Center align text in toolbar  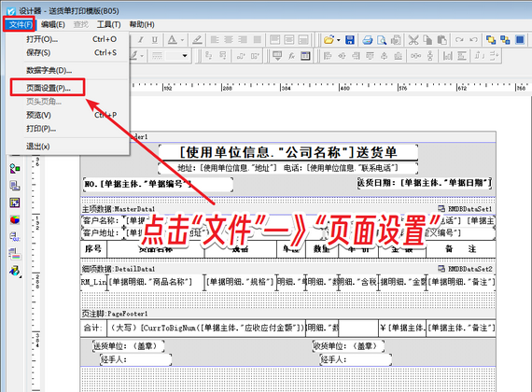click(229, 40)
